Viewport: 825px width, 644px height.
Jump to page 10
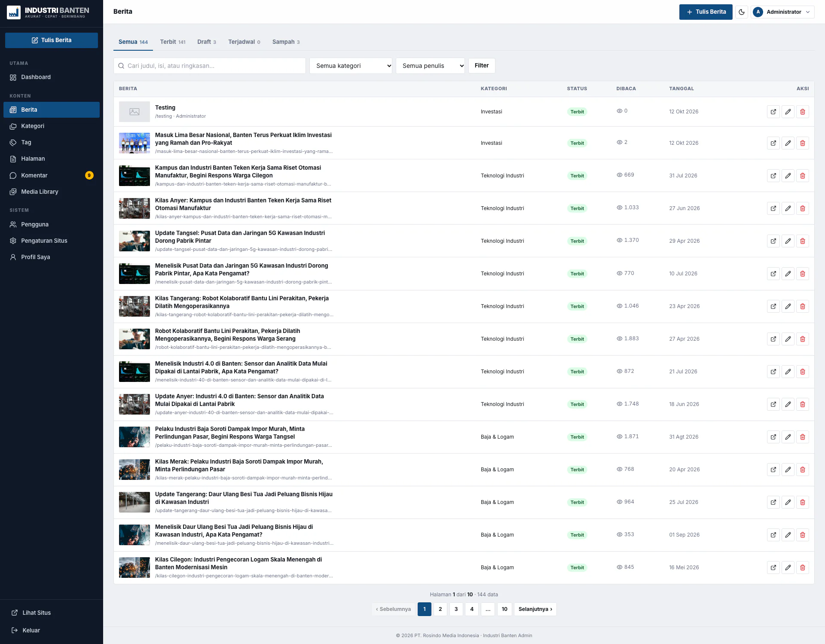click(x=504, y=609)
